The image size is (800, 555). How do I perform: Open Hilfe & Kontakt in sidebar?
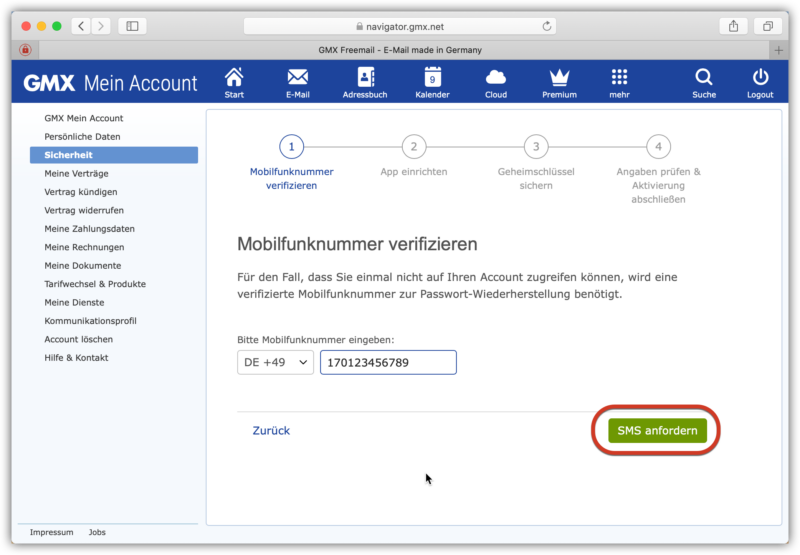tap(76, 358)
